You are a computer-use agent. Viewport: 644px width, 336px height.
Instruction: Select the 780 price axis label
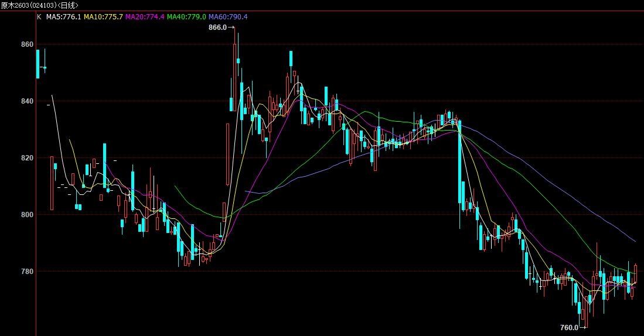pos(27,272)
